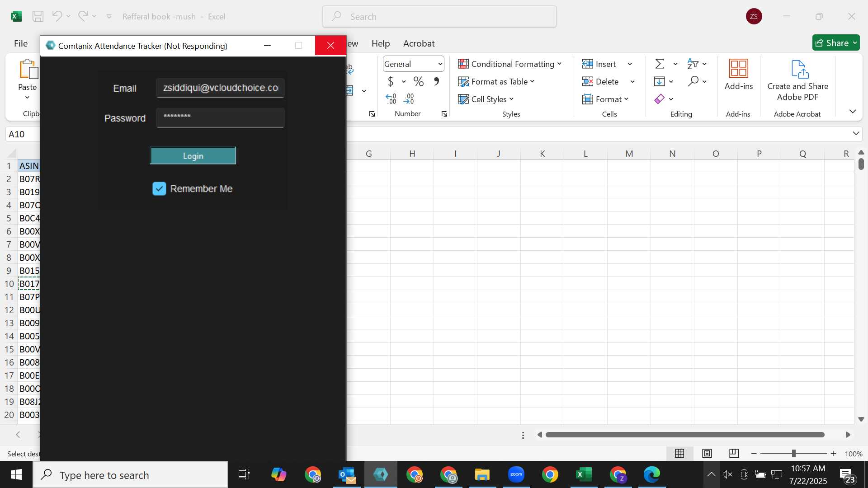Click the 100% zoom level text

(x=854, y=454)
